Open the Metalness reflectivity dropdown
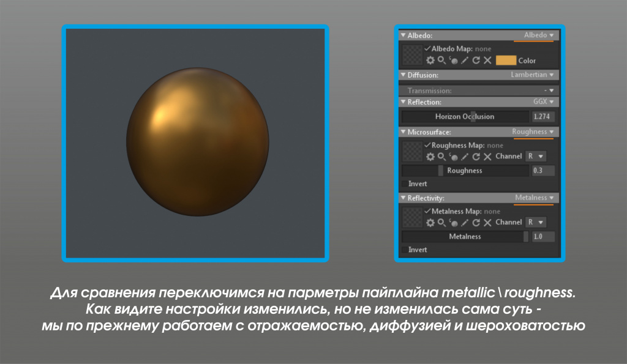 click(534, 198)
